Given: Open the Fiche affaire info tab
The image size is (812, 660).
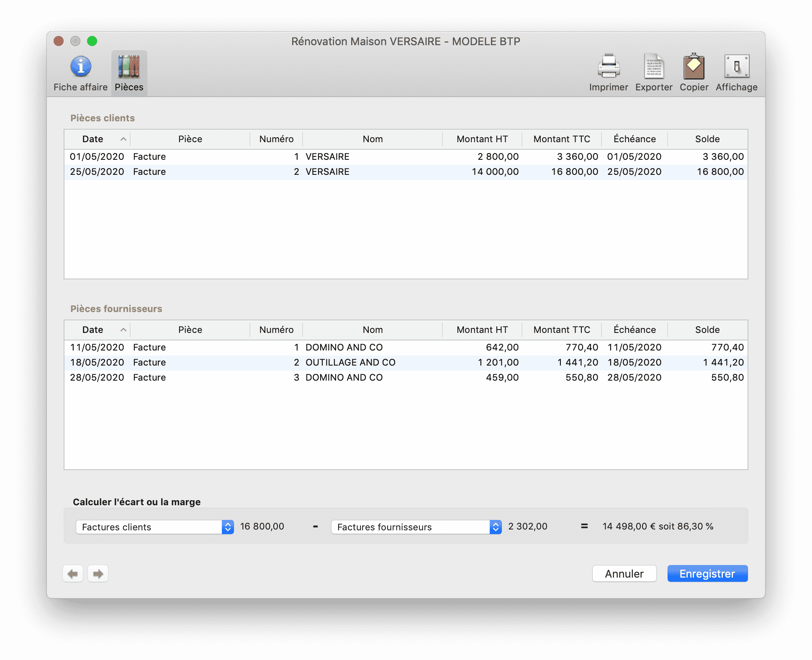Looking at the screenshot, I should pyautogui.click(x=80, y=74).
